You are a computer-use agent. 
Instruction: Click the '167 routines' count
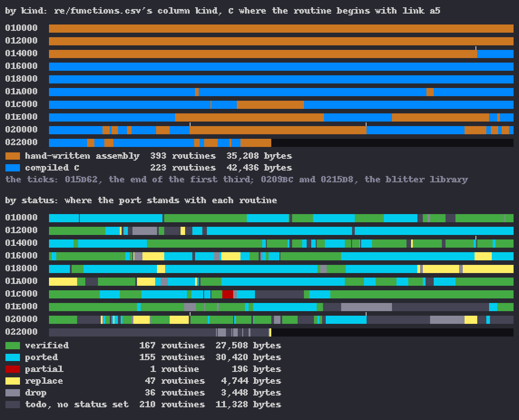(x=172, y=346)
